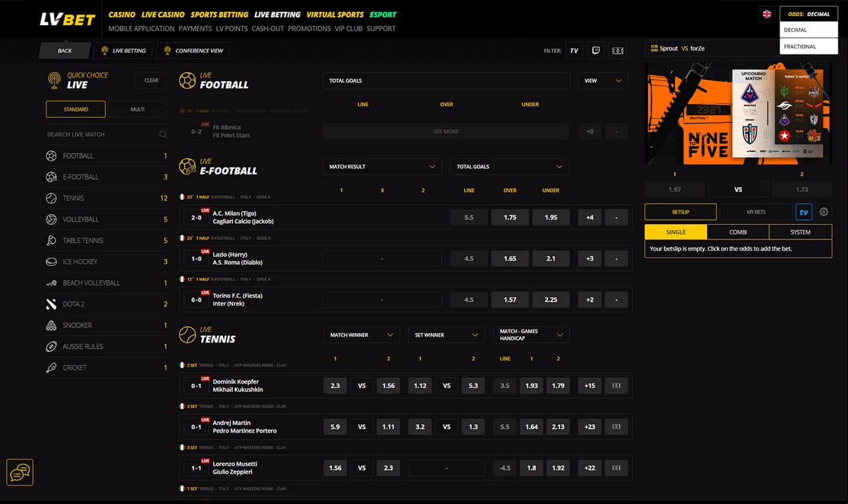Open Tennis Match Winner dropdown
Screen dimensions: 848x504
click(x=361, y=335)
